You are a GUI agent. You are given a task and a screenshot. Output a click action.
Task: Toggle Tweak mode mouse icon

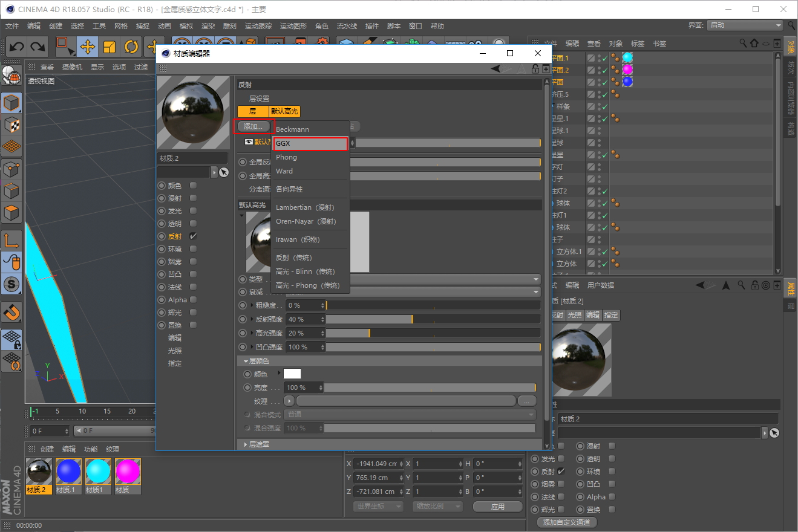pyautogui.click(x=12, y=262)
